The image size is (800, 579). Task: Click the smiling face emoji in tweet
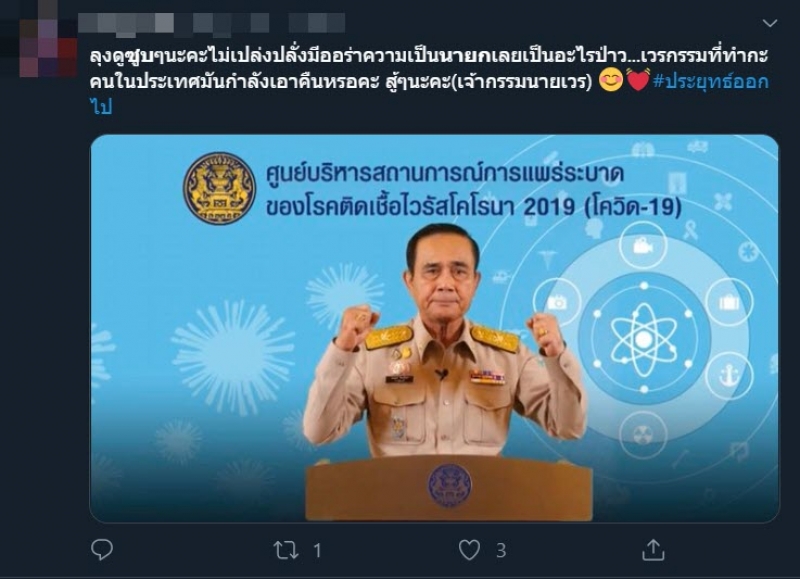tap(611, 81)
